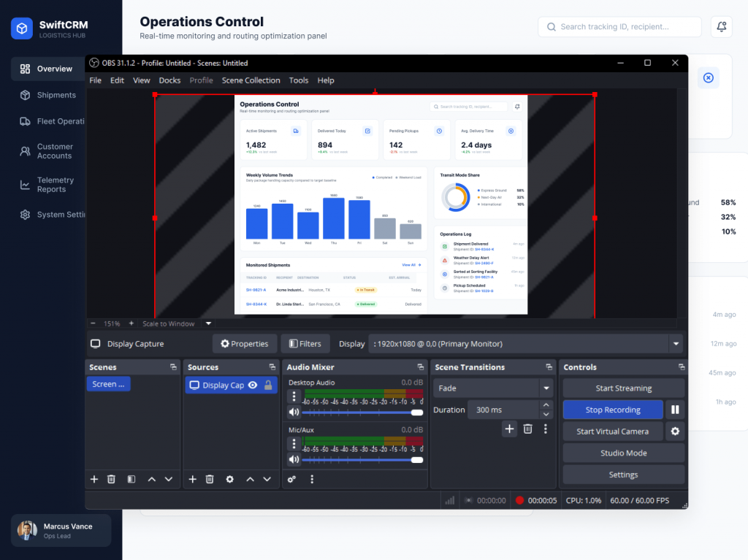
Task: Pop out the Sources dock
Action: 272,367
